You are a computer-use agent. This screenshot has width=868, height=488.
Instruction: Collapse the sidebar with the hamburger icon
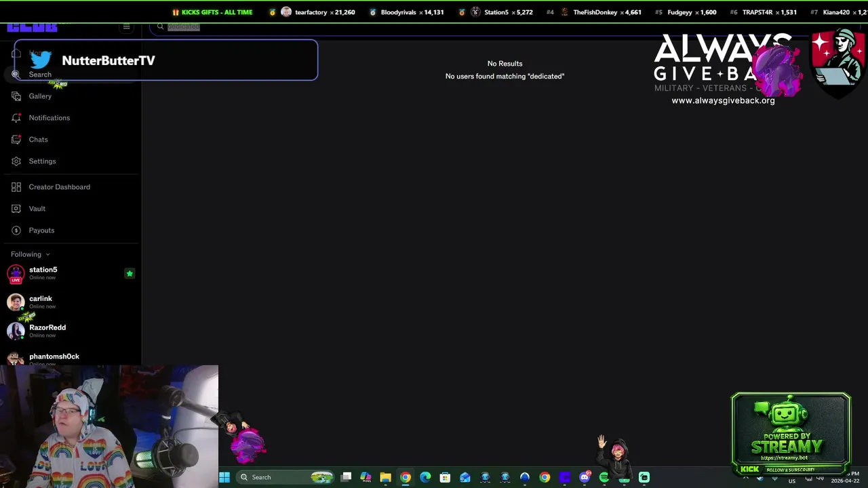click(x=126, y=27)
